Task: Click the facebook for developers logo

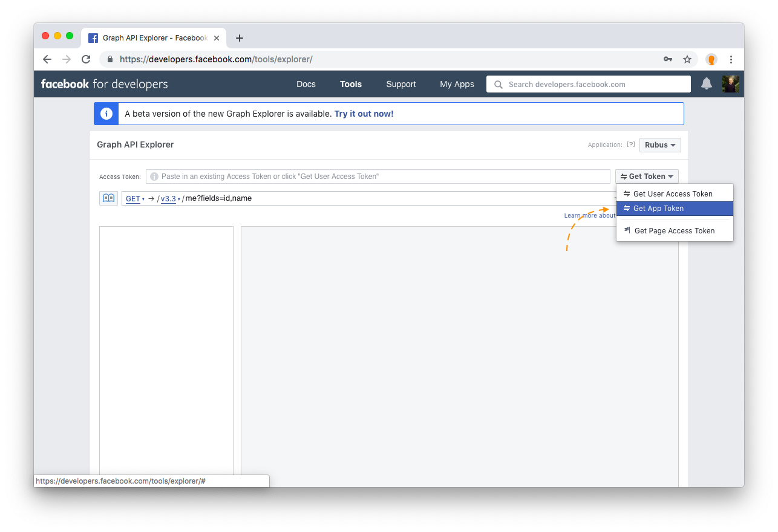Action: pyautogui.click(x=105, y=84)
